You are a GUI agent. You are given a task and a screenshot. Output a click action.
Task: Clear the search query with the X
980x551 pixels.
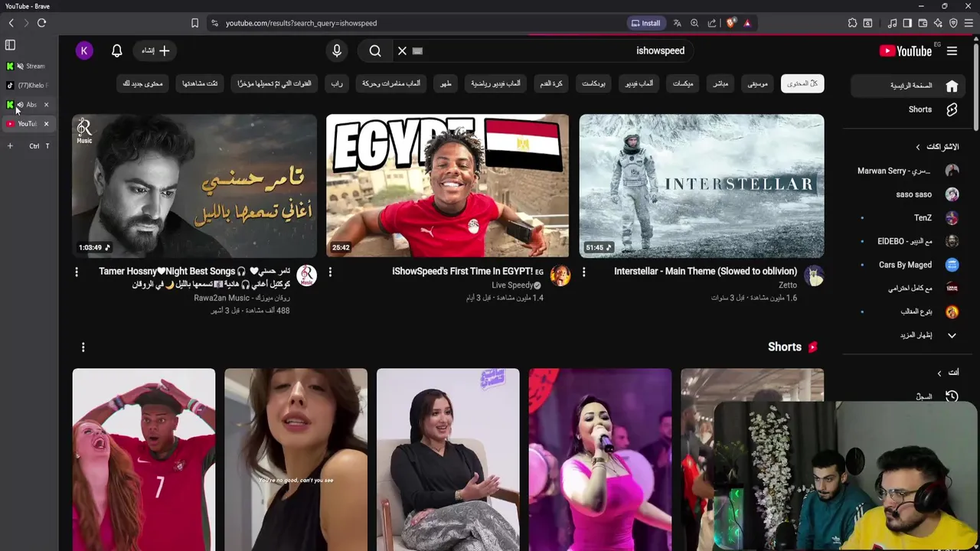(402, 51)
